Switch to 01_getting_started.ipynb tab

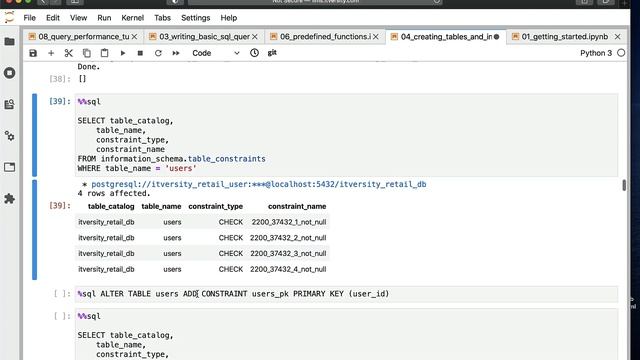565,37
